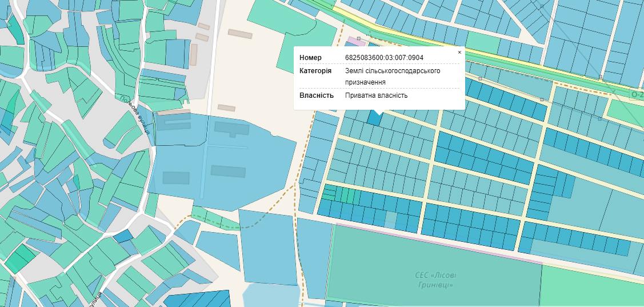Select the pale parcel in the dark-blue row
This screenshot has width=644, height=307.
390,219
